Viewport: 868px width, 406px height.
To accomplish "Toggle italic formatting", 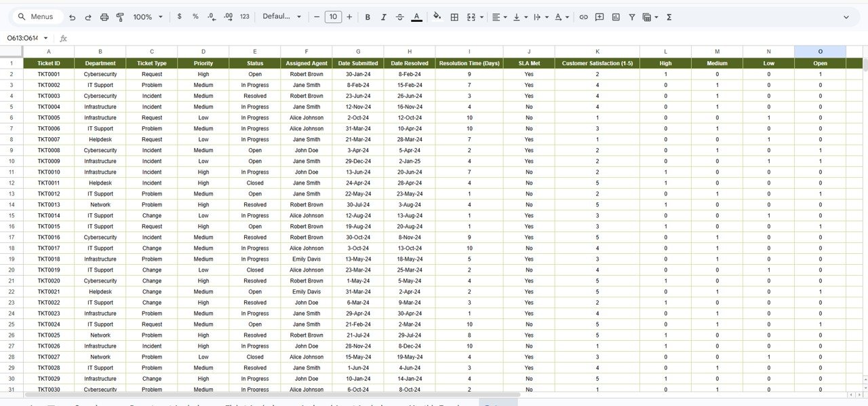I will (x=383, y=16).
